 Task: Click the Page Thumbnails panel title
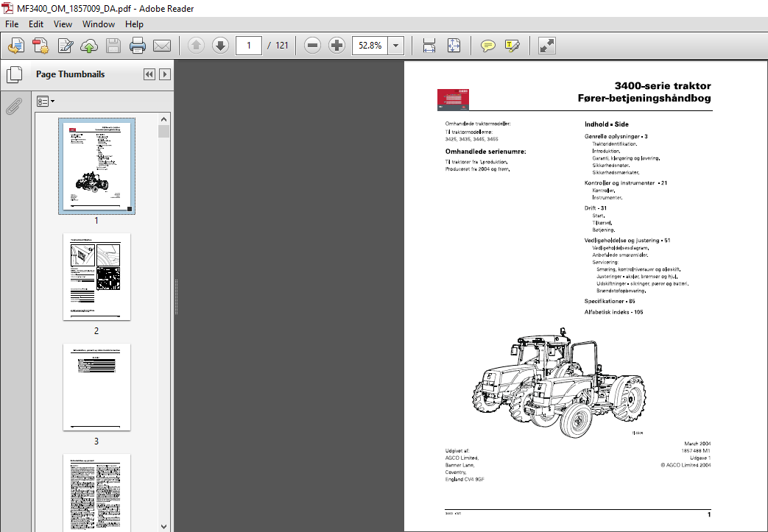click(70, 74)
